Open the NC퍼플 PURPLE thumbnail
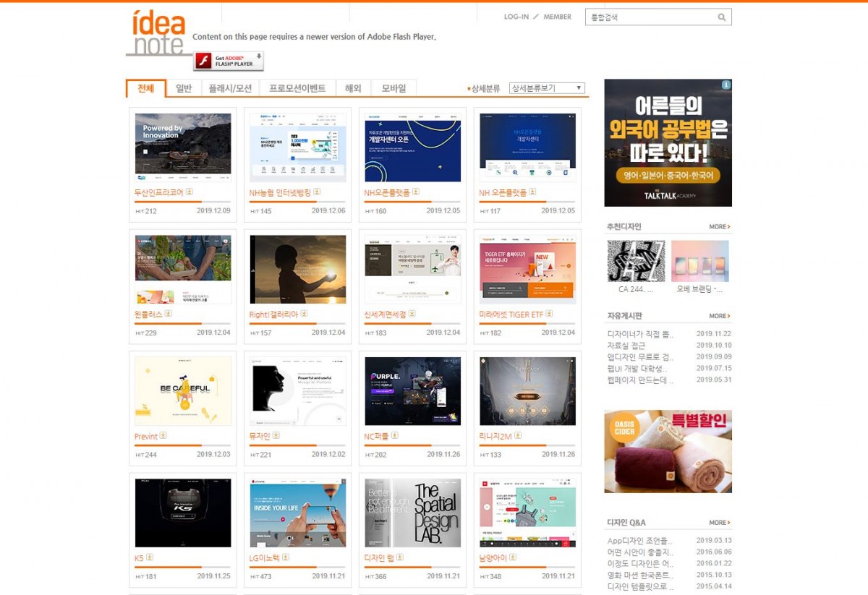This screenshot has width=868, height=595. point(413,391)
